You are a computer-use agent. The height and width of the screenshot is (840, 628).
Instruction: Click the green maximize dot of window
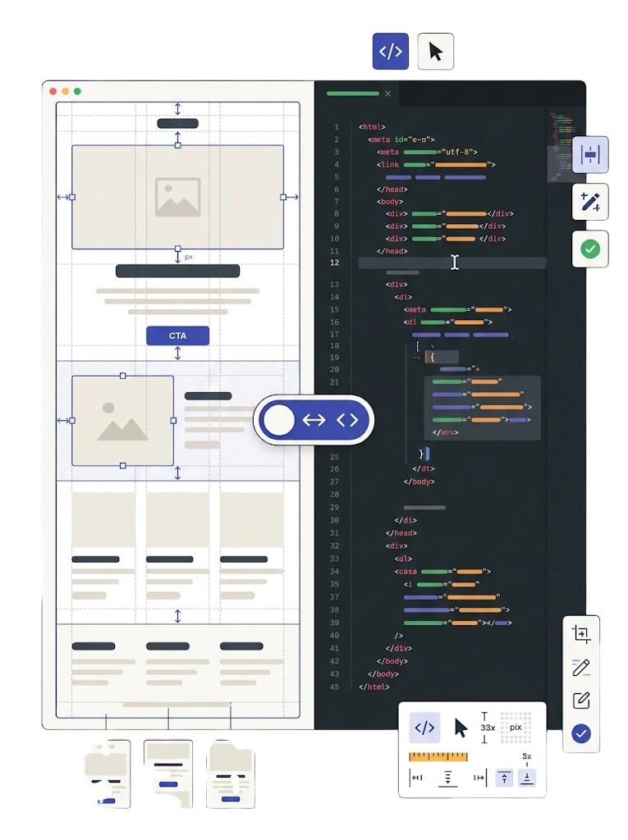click(x=77, y=92)
